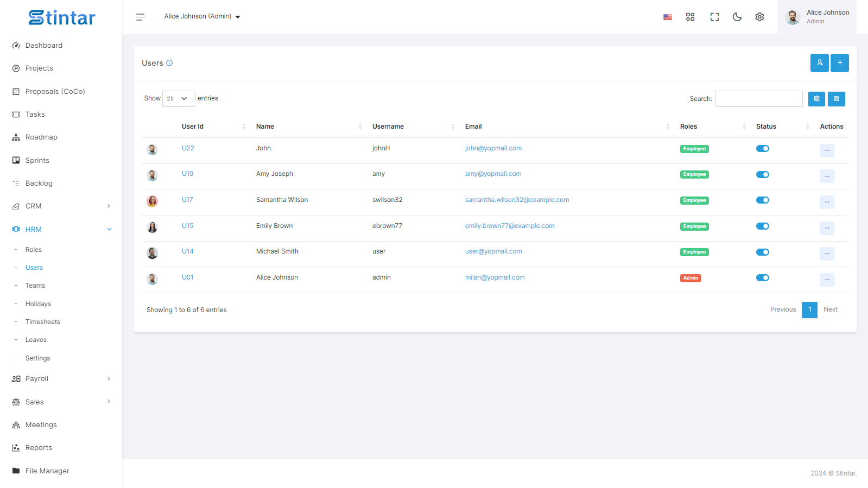
Task: Open actions menu for John
Action: (x=827, y=150)
